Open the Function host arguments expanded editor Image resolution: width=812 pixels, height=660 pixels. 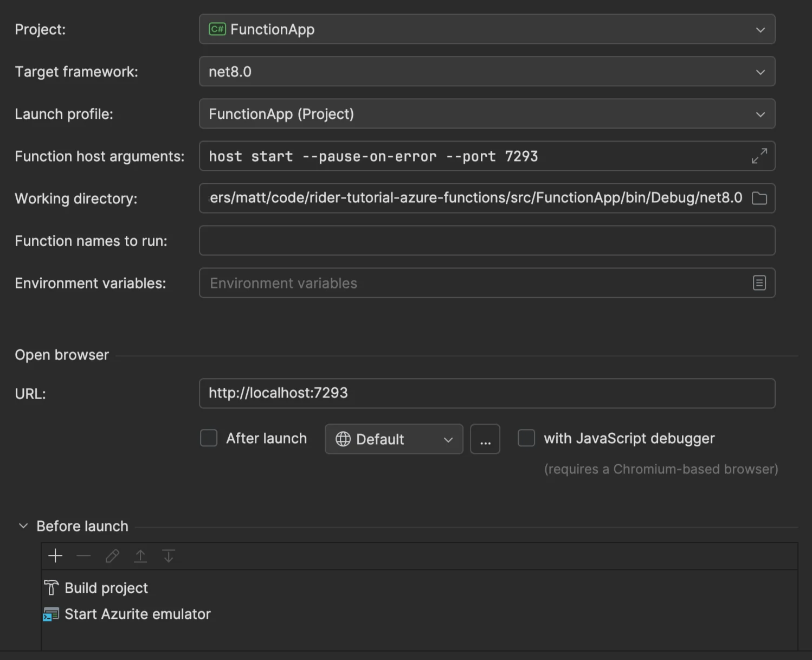(759, 156)
